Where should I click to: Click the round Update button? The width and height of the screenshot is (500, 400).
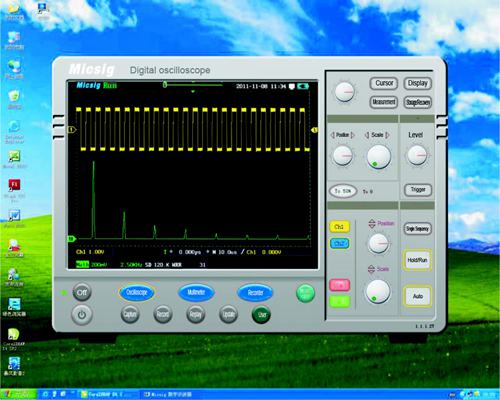point(228,314)
